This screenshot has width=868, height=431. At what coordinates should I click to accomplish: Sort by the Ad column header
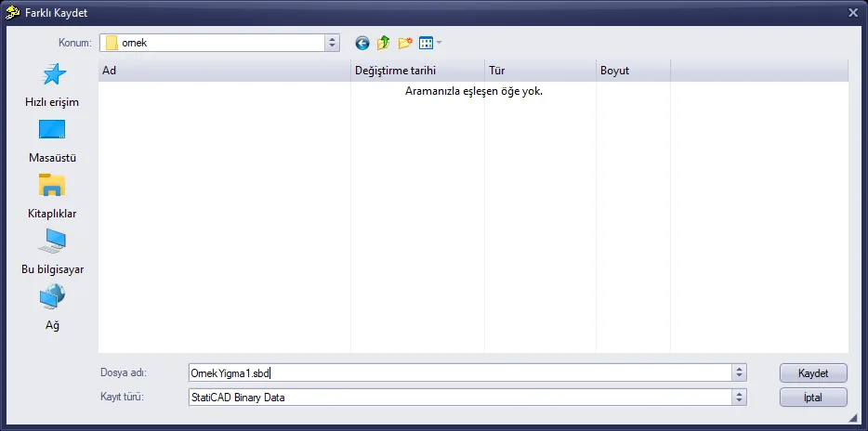tap(224, 71)
